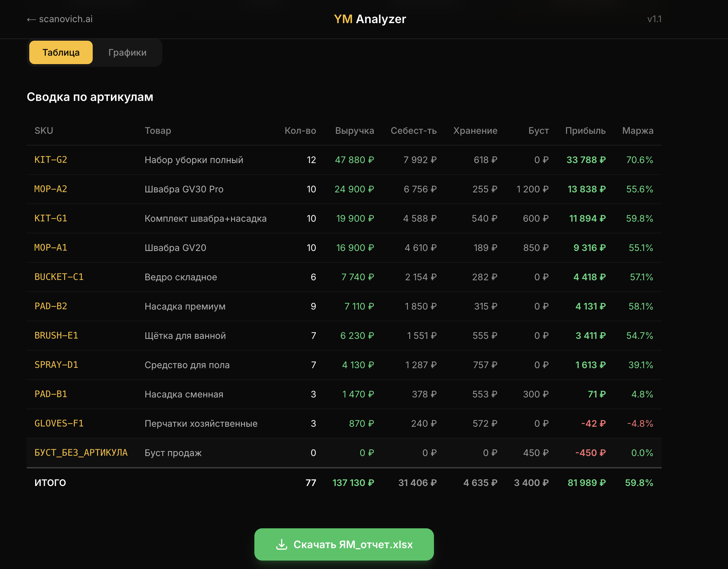The image size is (728, 569).
Task: Select the KIT-G2 SKU cell
Action: pos(51,160)
